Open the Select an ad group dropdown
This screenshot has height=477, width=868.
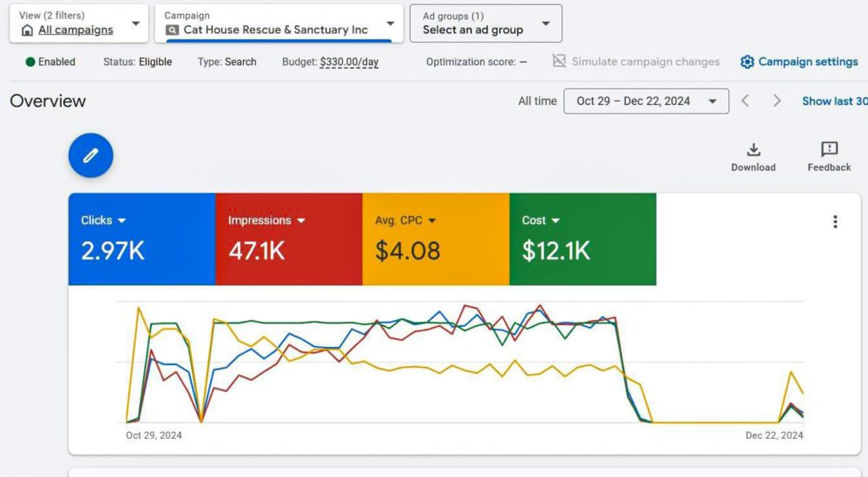[486, 23]
